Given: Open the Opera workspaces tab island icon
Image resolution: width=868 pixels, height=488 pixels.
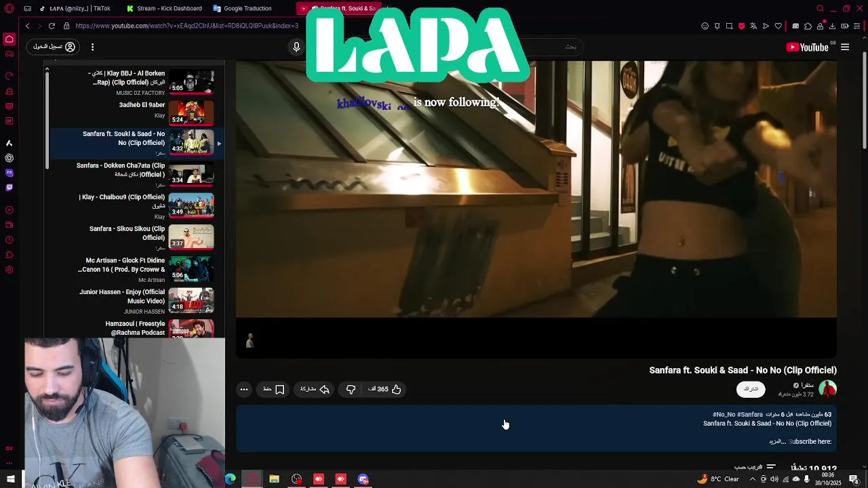Looking at the screenshot, I should coord(27,8).
